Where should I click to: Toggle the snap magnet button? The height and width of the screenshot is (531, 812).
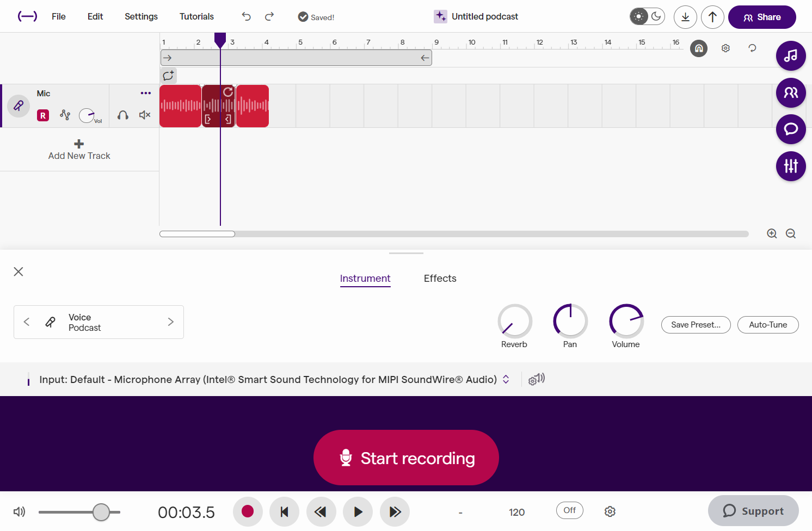pyautogui.click(x=699, y=48)
